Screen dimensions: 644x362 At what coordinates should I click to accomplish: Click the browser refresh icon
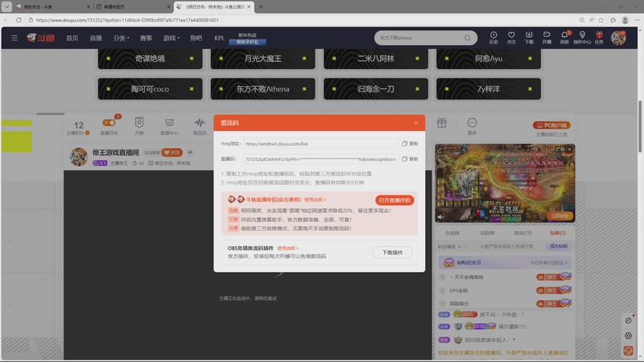pyautogui.click(x=19, y=19)
